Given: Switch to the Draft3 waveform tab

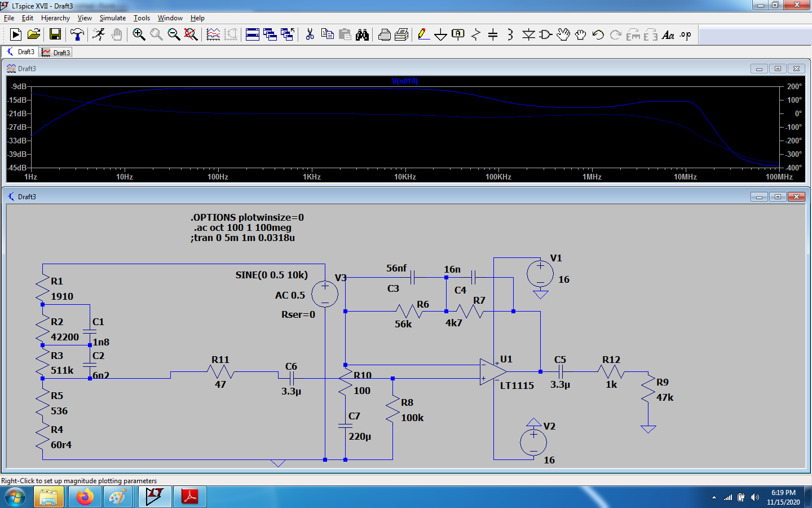Looking at the screenshot, I should [x=56, y=52].
